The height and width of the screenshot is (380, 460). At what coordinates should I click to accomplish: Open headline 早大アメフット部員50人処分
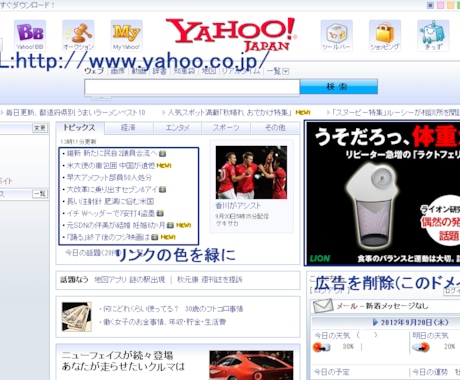click(109, 177)
